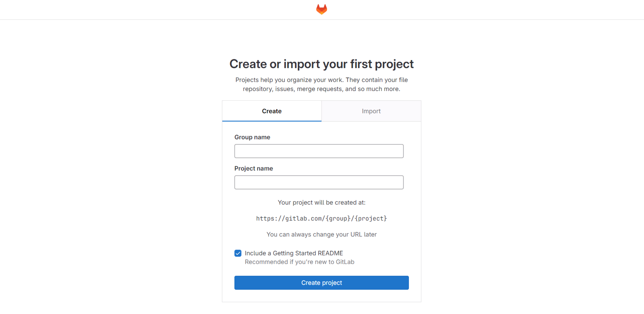Screen dimensions: 644x314
Task: Click the "repository, issues, merge requests" text line
Action: point(321,89)
